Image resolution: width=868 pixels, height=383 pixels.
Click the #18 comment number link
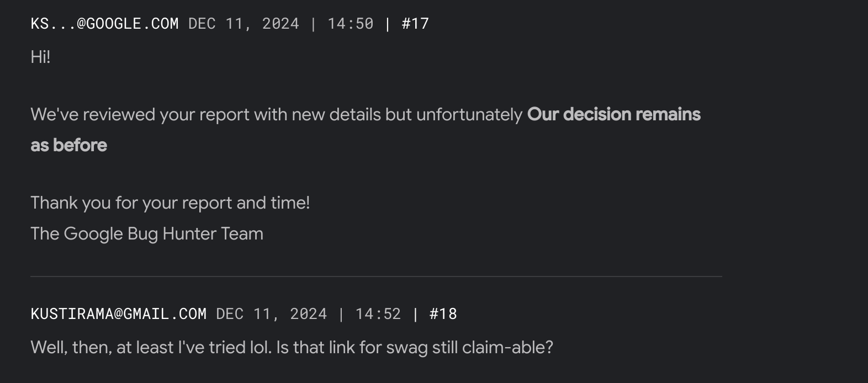click(443, 314)
